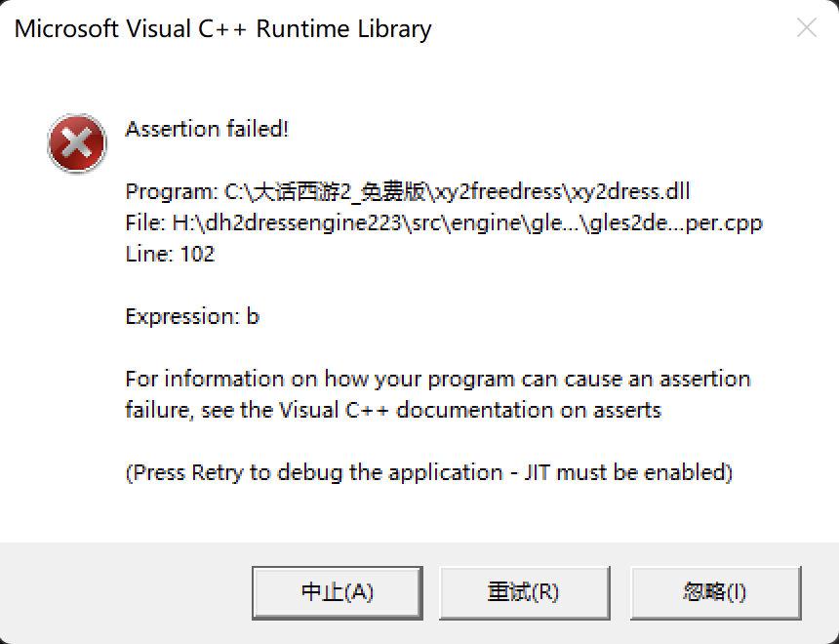This screenshot has width=839, height=644.
Task: Click the Line: 102 text
Action: 170,254
